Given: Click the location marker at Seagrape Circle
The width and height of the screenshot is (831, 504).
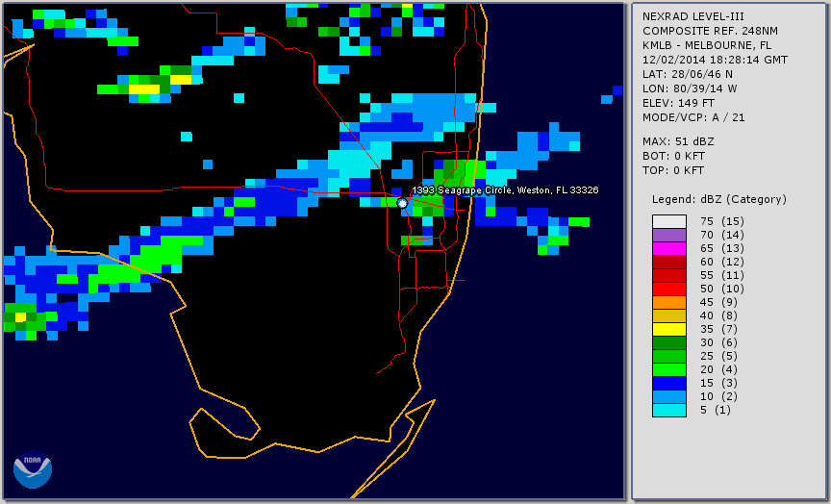Looking at the screenshot, I should (402, 203).
